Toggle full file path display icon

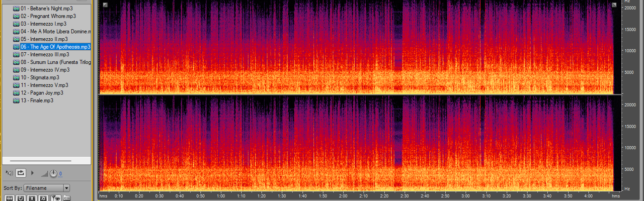pos(67,198)
